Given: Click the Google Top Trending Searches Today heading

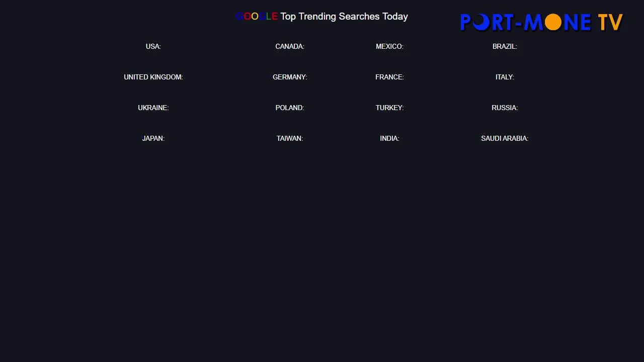Looking at the screenshot, I should [322, 17].
